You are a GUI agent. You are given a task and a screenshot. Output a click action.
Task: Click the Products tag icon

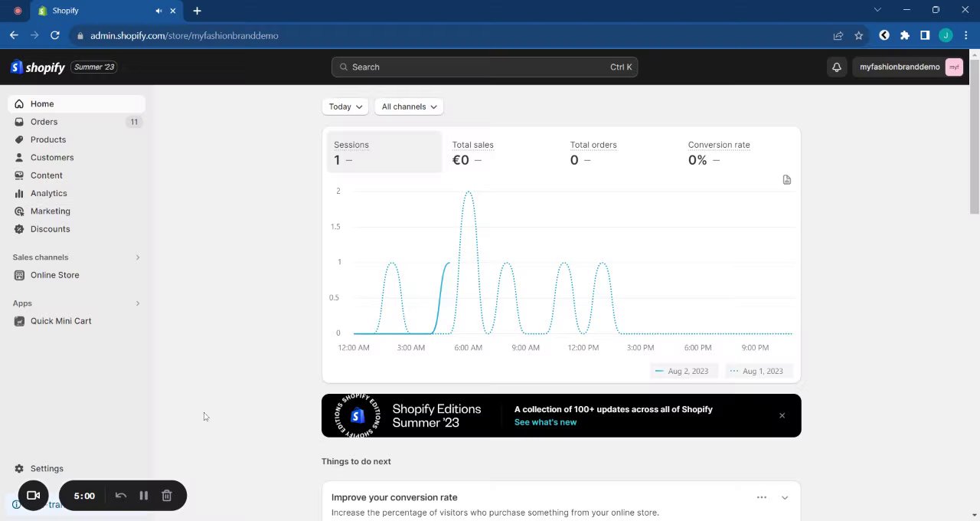(x=19, y=139)
